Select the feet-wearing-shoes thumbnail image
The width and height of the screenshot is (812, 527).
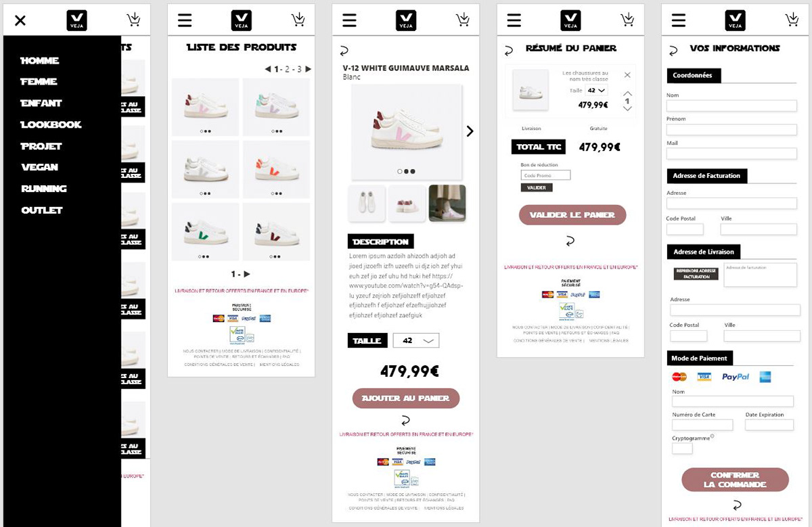click(x=447, y=203)
